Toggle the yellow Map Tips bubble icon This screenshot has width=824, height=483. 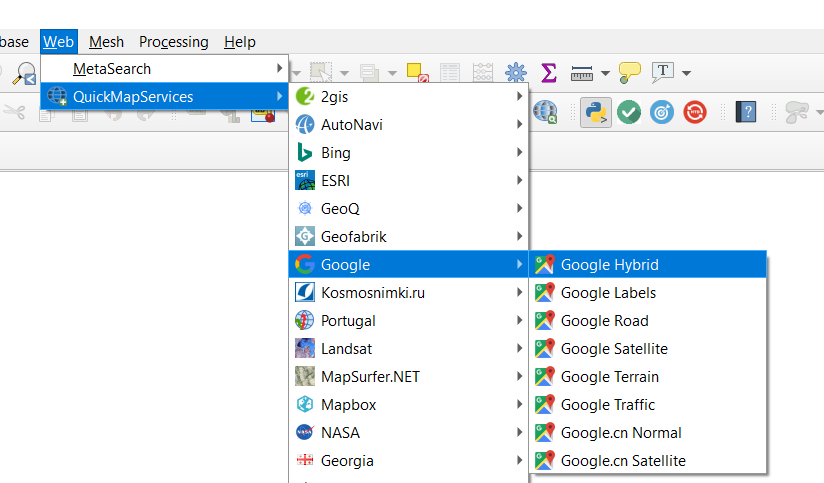point(630,73)
